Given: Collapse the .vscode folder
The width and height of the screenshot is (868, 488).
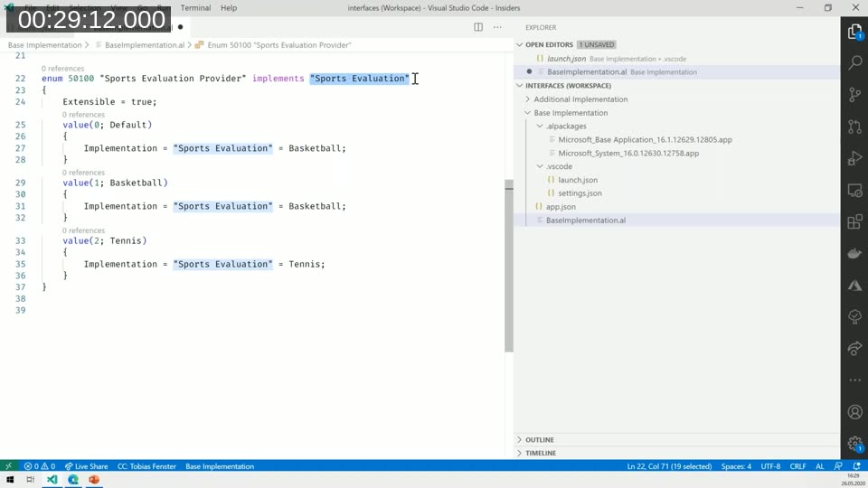Looking at the screenshot, I should (x=540, y=166).
